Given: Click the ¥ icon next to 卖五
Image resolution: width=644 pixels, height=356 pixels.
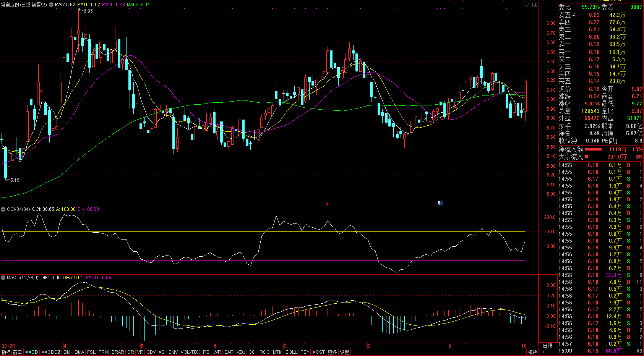Looking at the screenshot, I should [x=574, y=15].
